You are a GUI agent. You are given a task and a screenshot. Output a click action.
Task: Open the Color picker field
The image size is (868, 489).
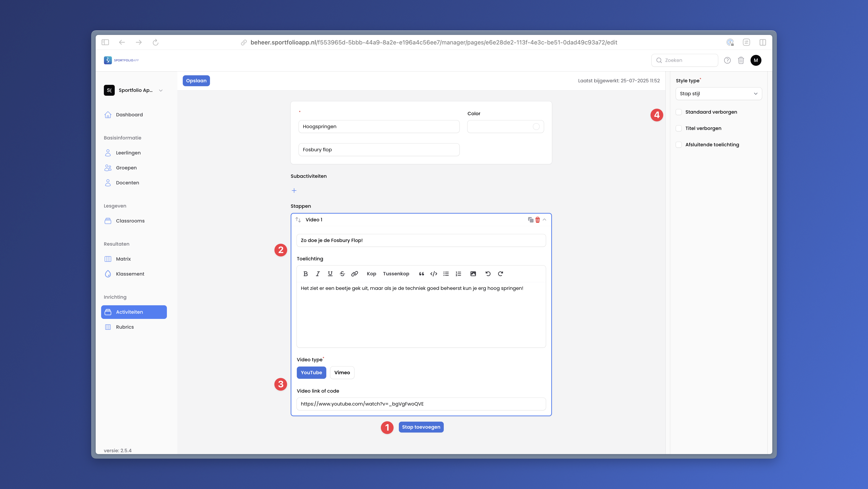pyautogui.click(x=505, y=127)
